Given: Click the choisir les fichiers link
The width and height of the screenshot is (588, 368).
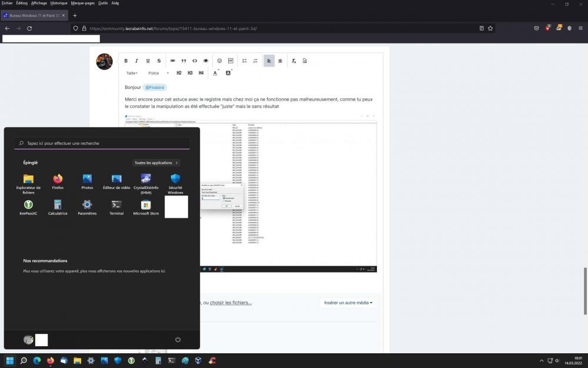Looking at the screenshot, I should [229, 302].
